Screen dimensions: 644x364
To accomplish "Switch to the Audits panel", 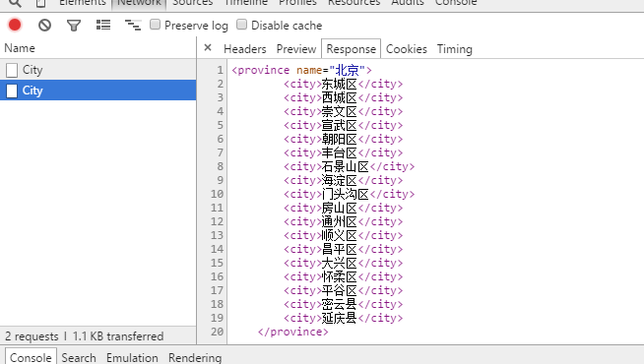I will click(408, 3).
